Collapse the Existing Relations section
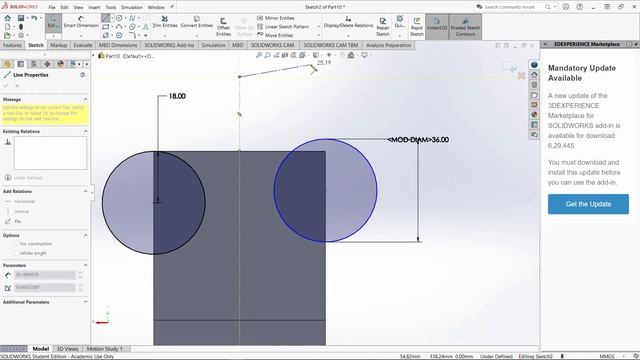Image resolution: width=640 pixels, height=360 pixels. coord(85,131)
